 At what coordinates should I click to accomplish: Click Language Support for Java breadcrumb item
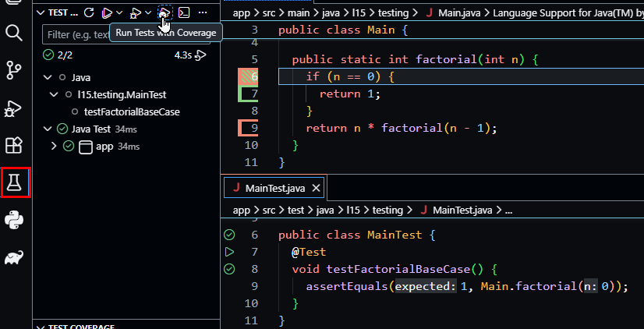(x=568, y=12)
